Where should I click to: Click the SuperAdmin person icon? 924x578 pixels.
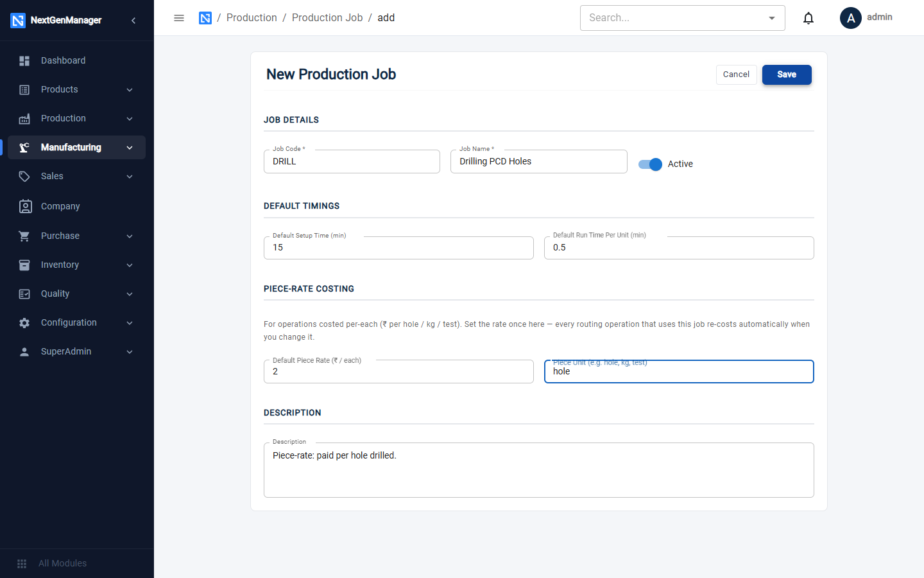click(24, 352)
